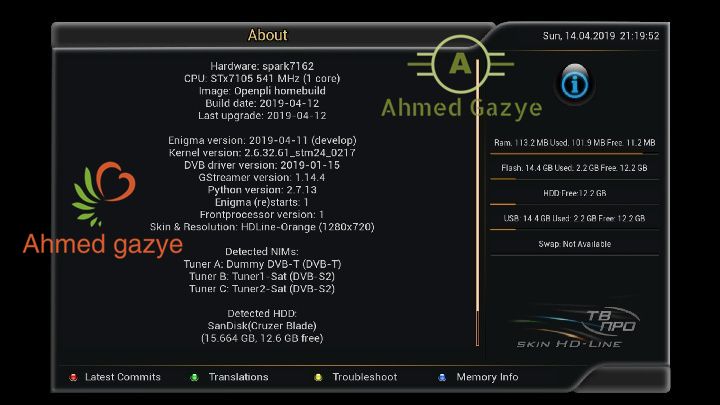Click the 'Tuner C: Tuner2-Sat' line
The width and height of the screenshot is (720, 405).
click(x=262, y=289)
